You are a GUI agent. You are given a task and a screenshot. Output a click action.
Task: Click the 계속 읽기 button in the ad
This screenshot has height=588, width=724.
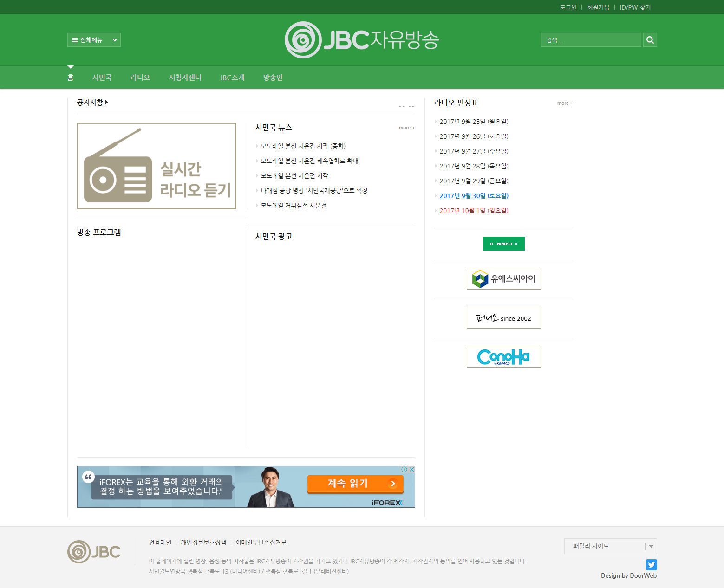coord(355,484)
